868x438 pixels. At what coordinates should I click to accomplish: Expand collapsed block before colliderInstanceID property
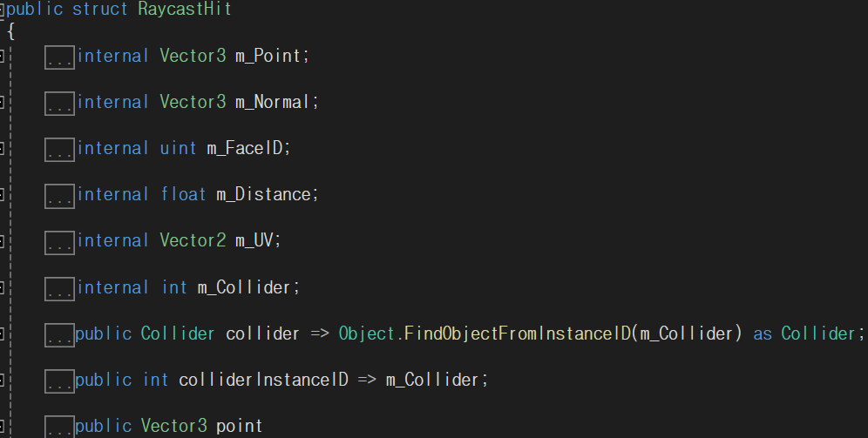coord(60,381)
